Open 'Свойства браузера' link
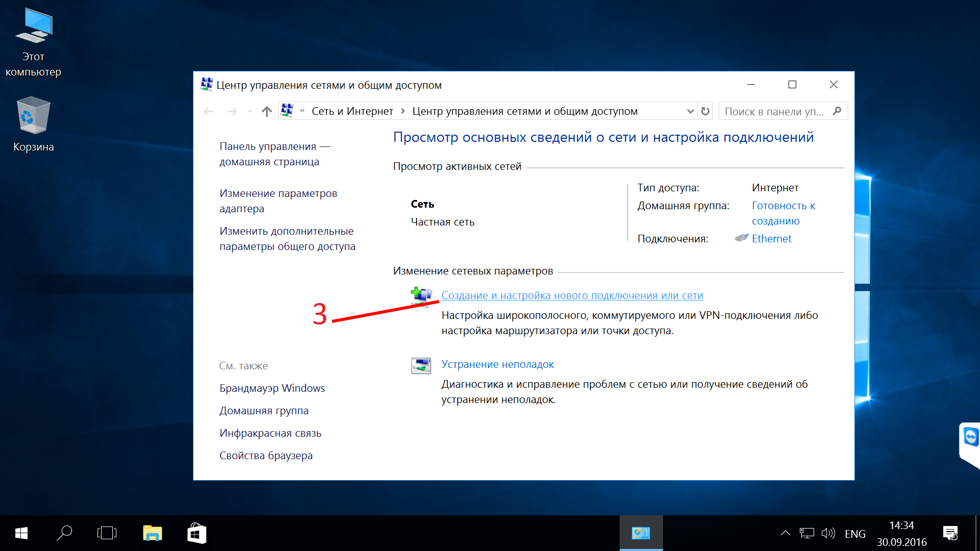 [x=266, y=456]
